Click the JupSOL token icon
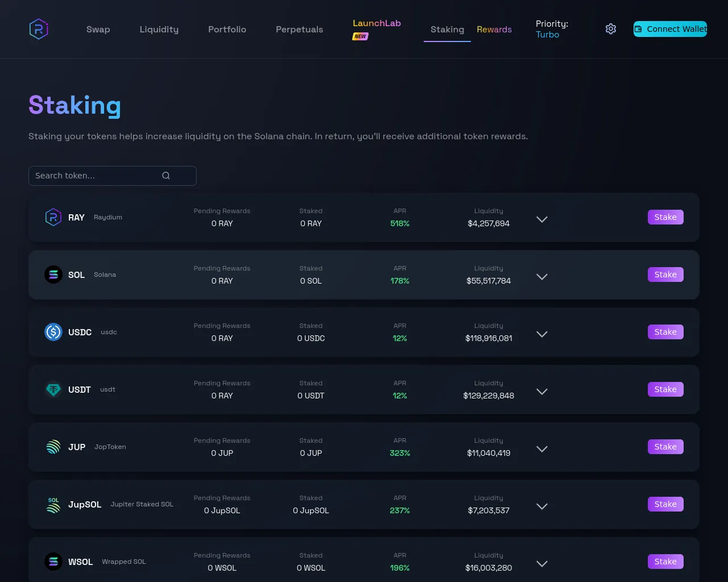This screenshot has width=728, height=582. click(53, 504)
